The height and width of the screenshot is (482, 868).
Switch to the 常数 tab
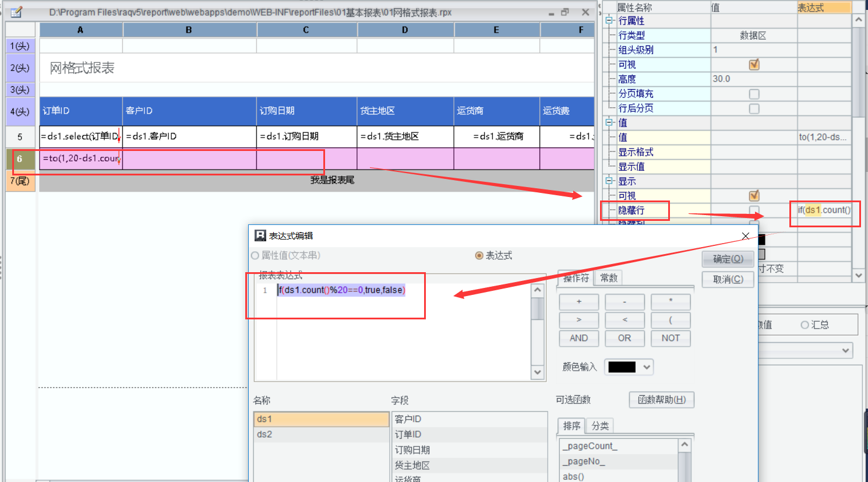[609, 278]
